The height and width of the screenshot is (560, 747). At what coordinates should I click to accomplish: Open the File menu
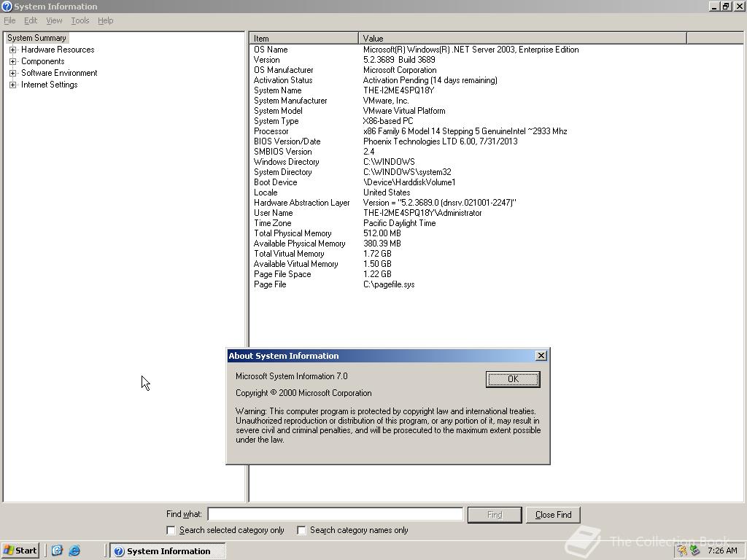coord(9,20)
